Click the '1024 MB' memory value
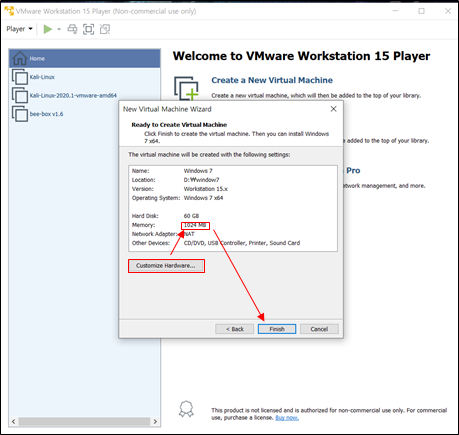This screenshot has width=459, height=435. tap(195, 225)
